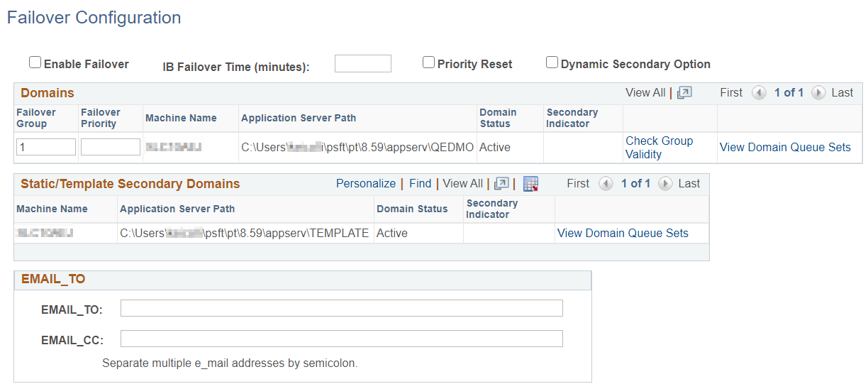Click into the EMAIL_CC text field
868x389 pixels.
tap(341, 339)
